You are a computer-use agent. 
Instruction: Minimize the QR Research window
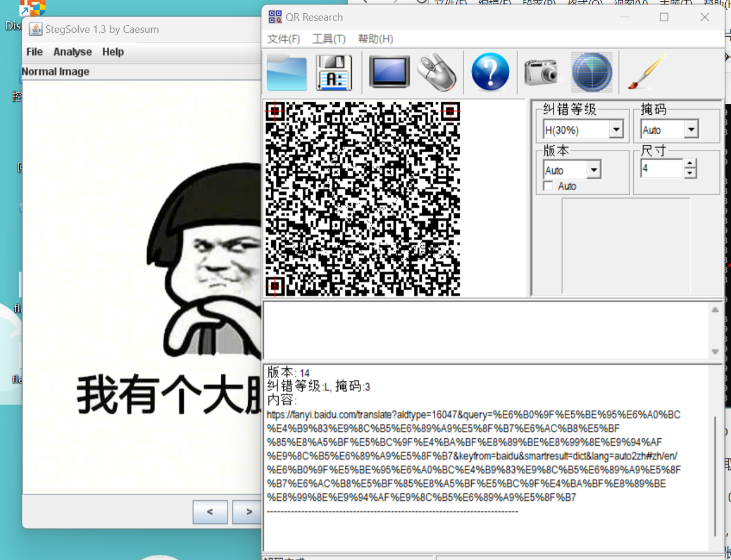pyautogui.click(x=624, y=17)
